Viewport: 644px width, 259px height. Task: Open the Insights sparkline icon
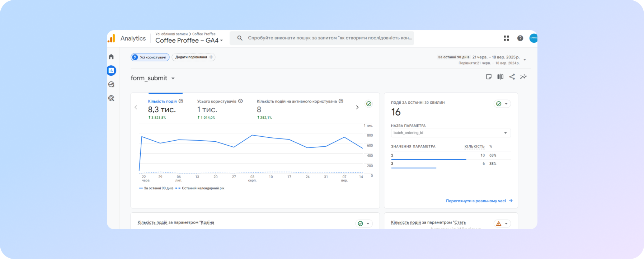[x=523, y=77]
